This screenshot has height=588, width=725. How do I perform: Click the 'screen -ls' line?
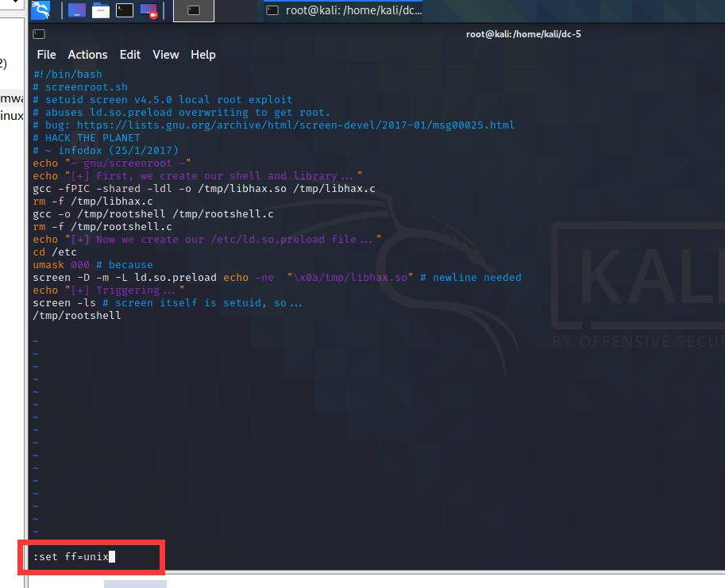click(x=168, y=303)
